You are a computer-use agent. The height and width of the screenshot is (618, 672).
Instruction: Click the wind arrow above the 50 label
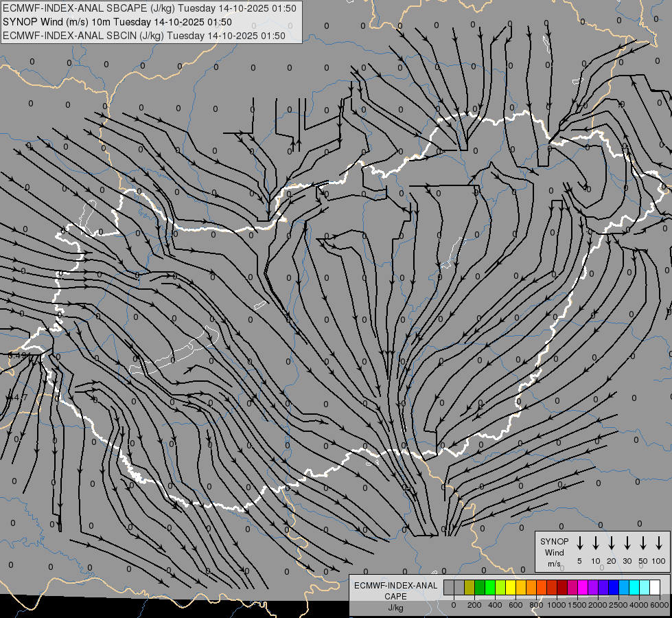pos(643,543)
